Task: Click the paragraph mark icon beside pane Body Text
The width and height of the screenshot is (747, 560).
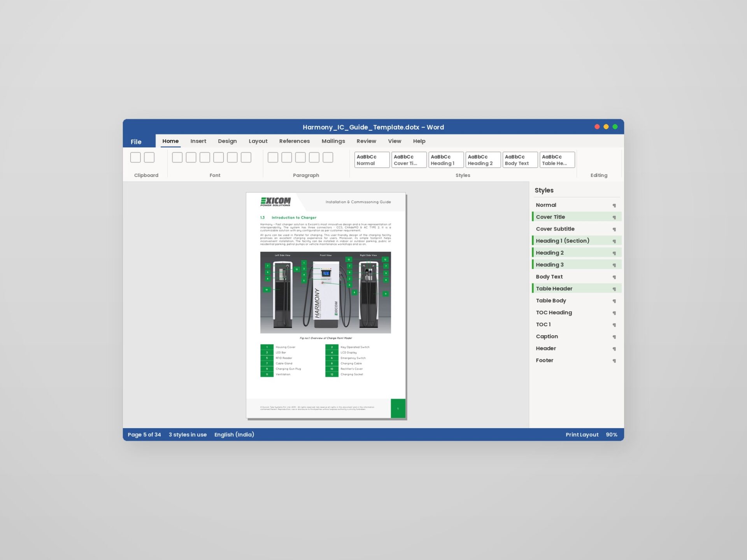Action: [x=614, y=277]
